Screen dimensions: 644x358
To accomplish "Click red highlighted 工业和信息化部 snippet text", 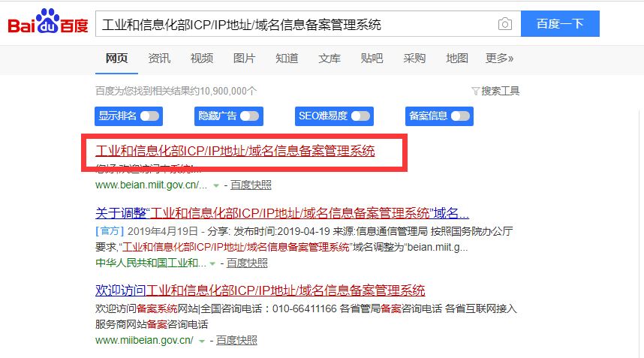I will click(x=236, y=247).
